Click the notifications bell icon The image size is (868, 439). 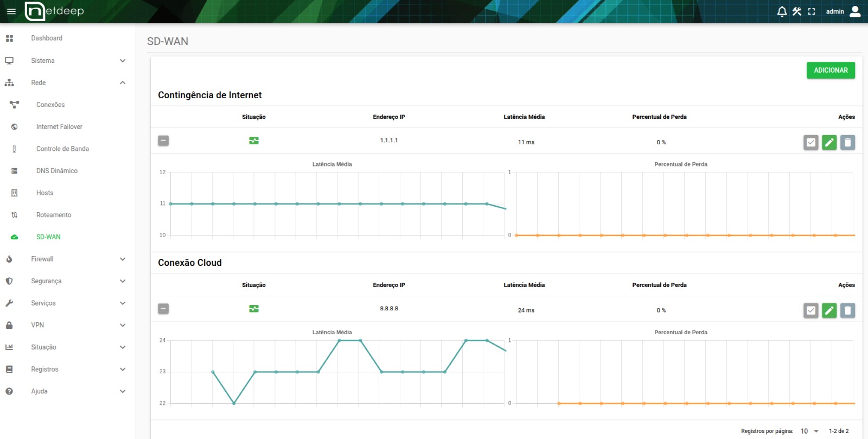pos(782,11)
